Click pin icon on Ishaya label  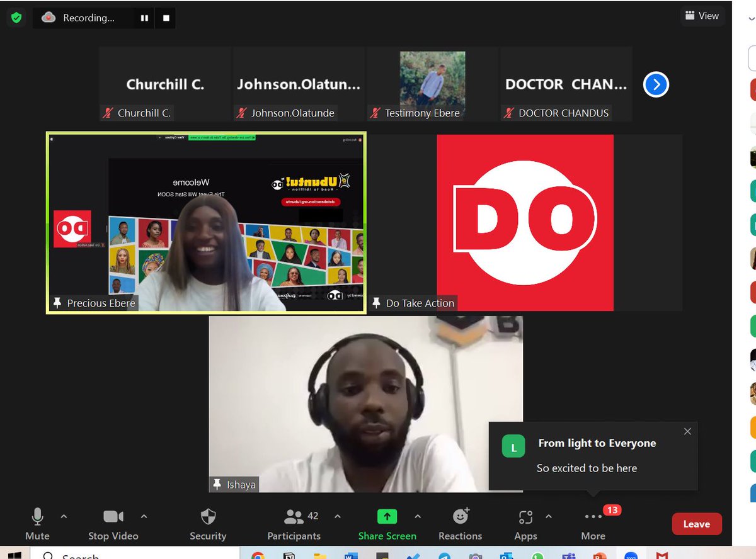tap(217, 484)
